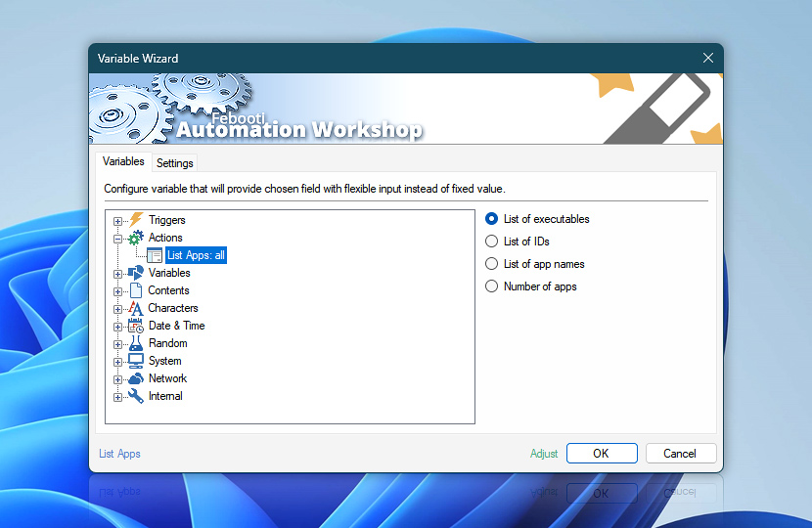Expand the Variables tree node
This screenshot has width=812, height=528.
pyautogui.click(x=118, y=274)
